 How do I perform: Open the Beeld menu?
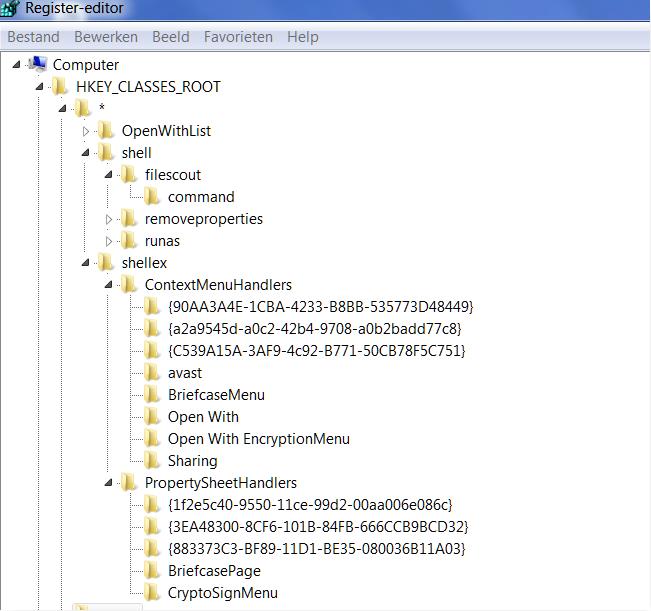point(171,37)
